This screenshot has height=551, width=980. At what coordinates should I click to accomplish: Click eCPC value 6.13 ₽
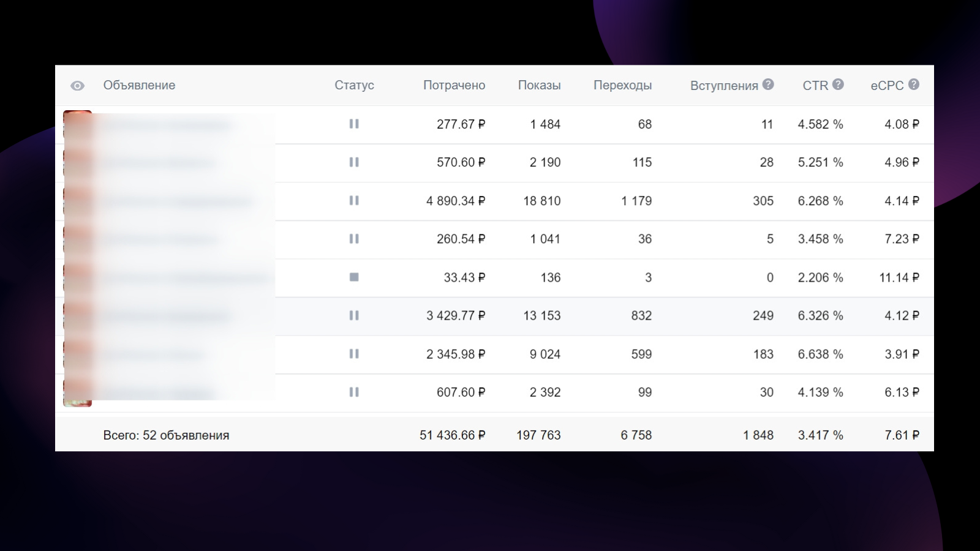coord(902,392)
